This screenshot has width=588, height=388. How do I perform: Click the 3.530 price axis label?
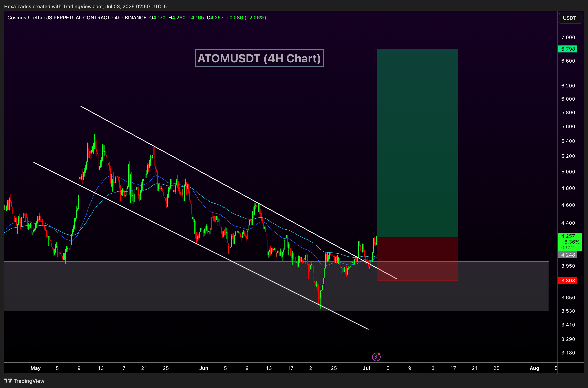(568, 311)
